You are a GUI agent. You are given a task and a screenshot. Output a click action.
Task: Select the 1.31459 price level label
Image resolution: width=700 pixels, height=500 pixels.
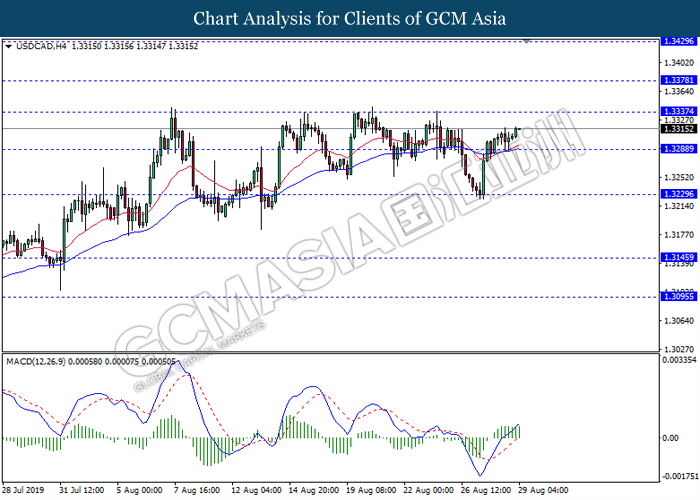coord(679,257)
